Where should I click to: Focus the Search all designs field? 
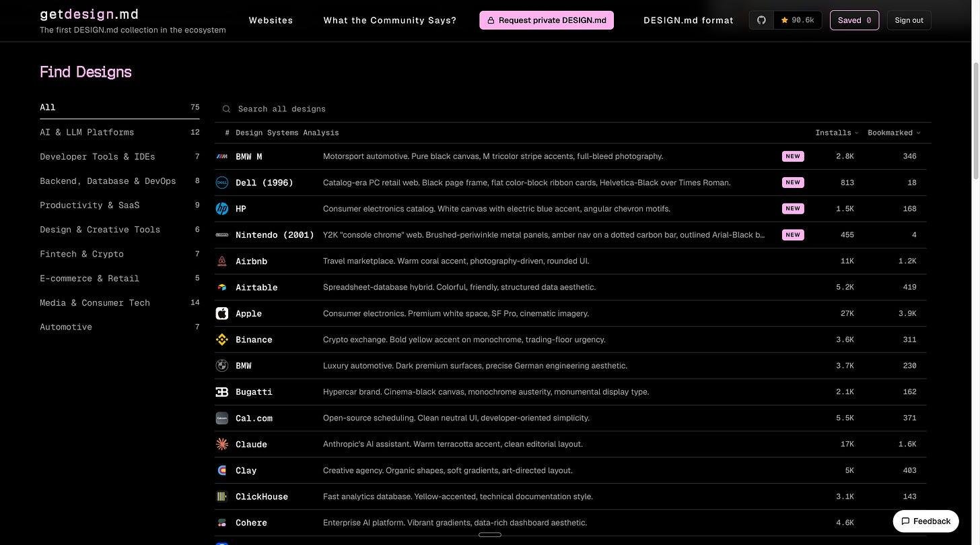tap(573, 109)
